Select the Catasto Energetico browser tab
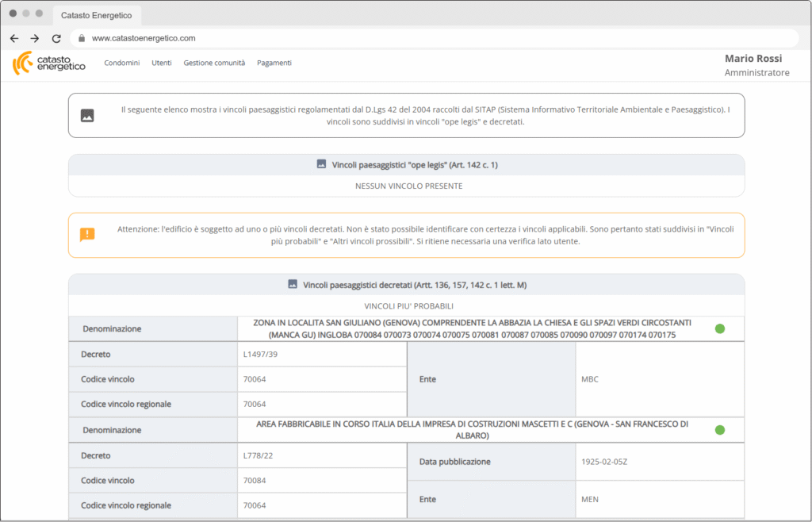Viewport: 812px width, 522px height. point(97,15)
